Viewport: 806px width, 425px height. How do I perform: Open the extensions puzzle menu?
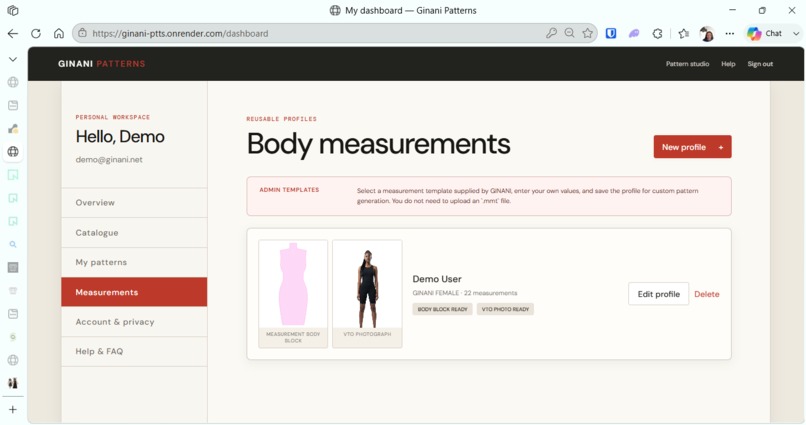[x=657, y=33]
